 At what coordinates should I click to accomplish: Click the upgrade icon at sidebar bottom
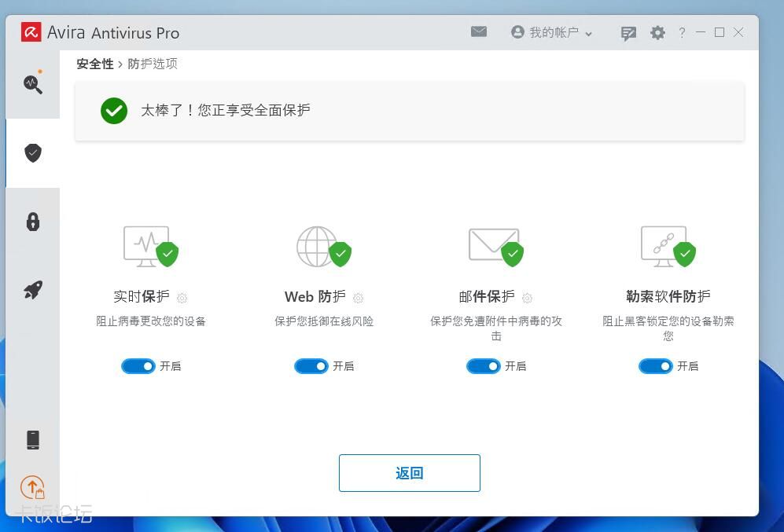(x=32, y=487)
